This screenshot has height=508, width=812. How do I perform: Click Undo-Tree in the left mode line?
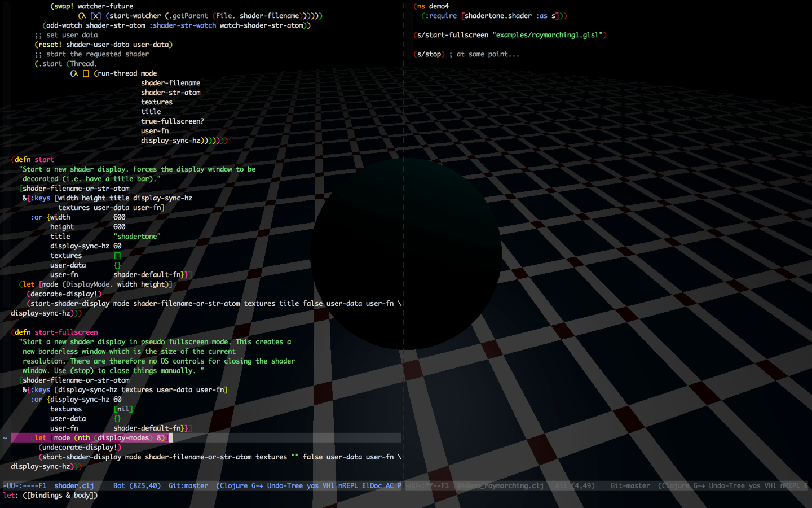(x=285, y=485)
